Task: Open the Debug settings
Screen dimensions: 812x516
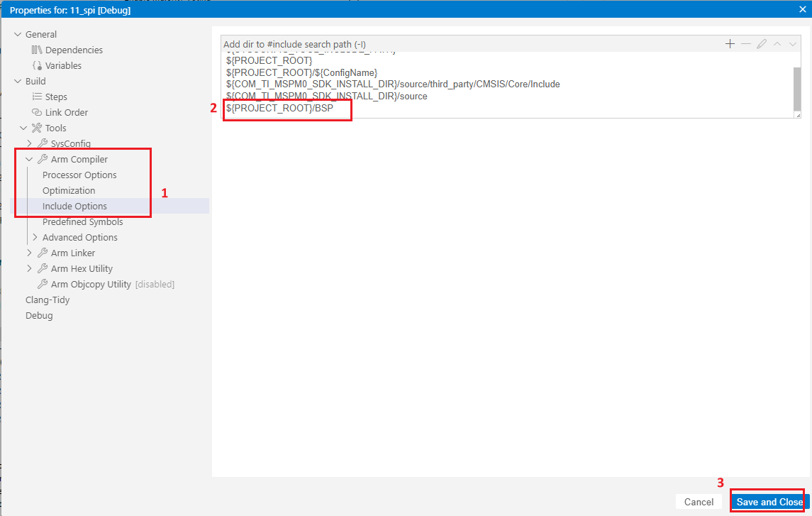Action: coord(39,315)
